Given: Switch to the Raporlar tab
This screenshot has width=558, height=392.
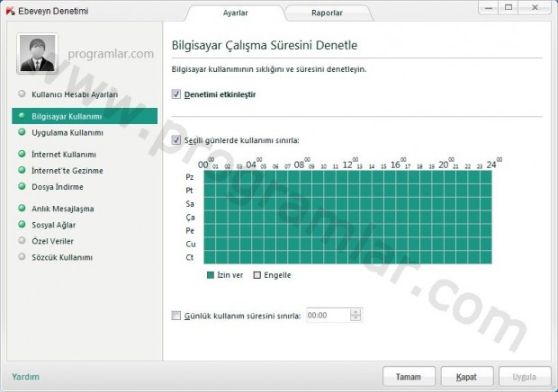Looking at the screenshot, I should (327, 13).
